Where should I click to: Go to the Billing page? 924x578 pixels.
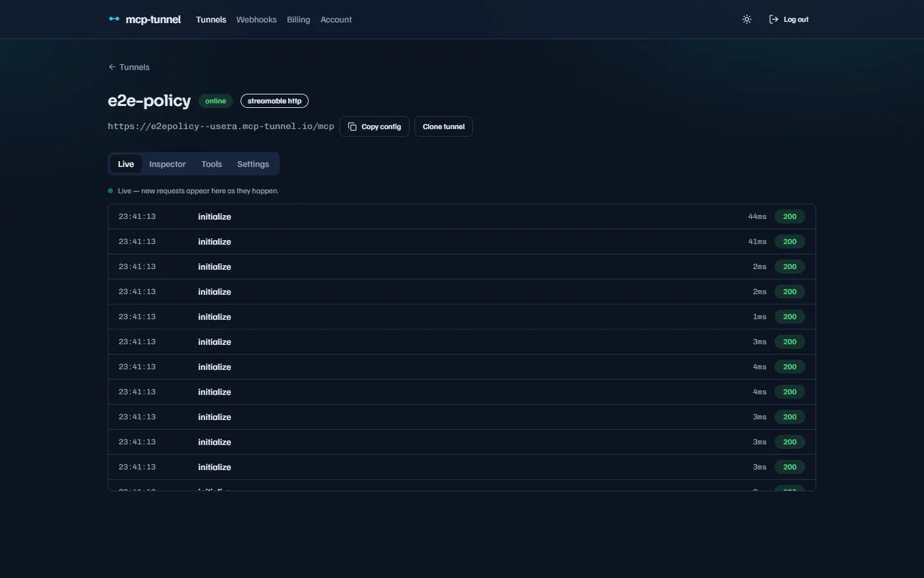(298, 19)
